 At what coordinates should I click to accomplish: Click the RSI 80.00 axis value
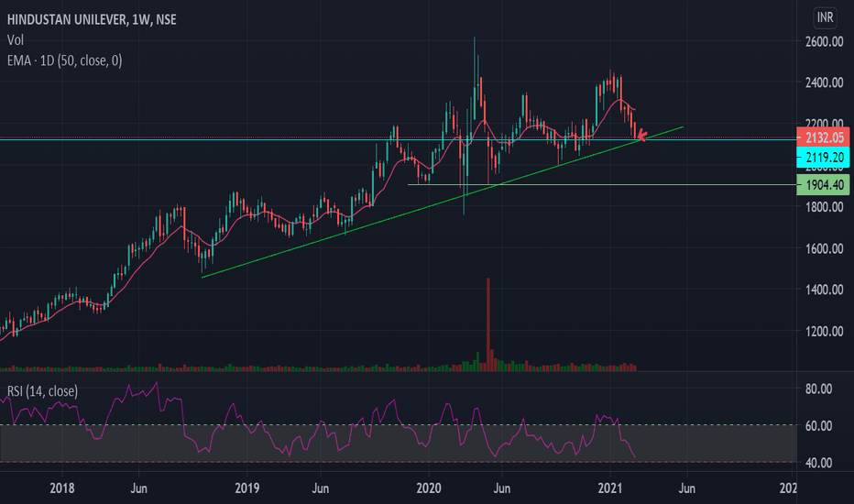click(818, 389)
